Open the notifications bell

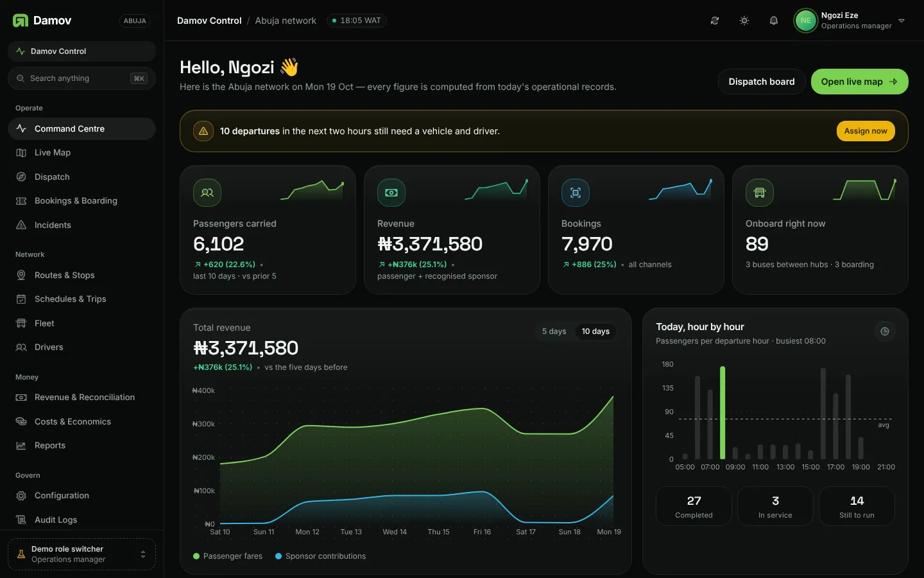(x=774, y=21)
